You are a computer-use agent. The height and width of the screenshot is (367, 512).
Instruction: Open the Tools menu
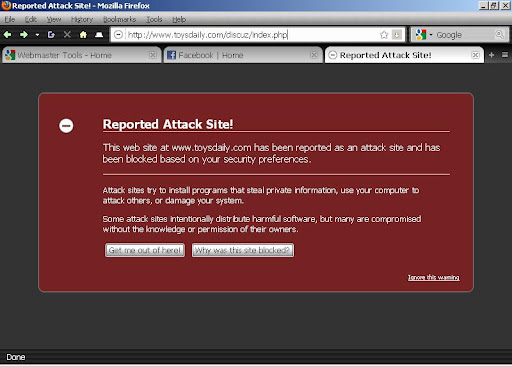point(154,19)
